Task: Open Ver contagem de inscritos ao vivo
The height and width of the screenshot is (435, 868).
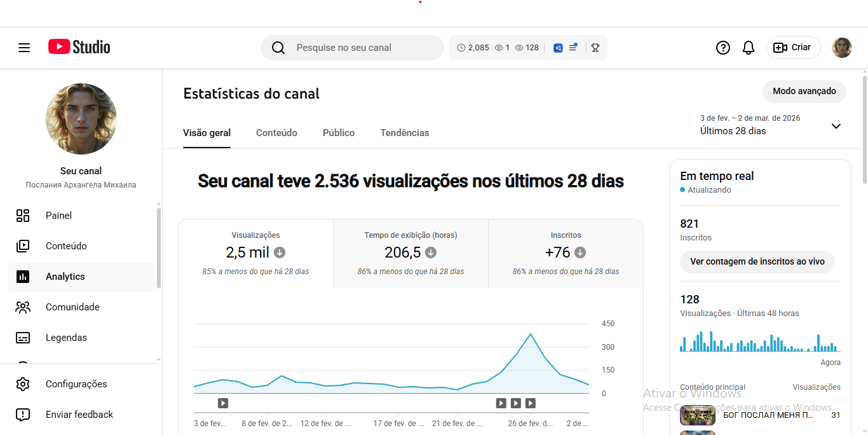Action: pos(757,261)
